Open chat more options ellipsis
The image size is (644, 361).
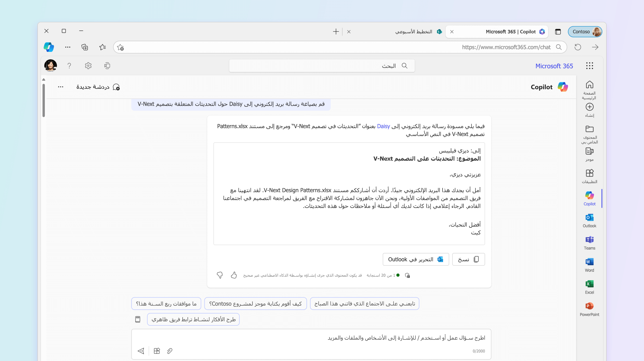tap(61, 87)
